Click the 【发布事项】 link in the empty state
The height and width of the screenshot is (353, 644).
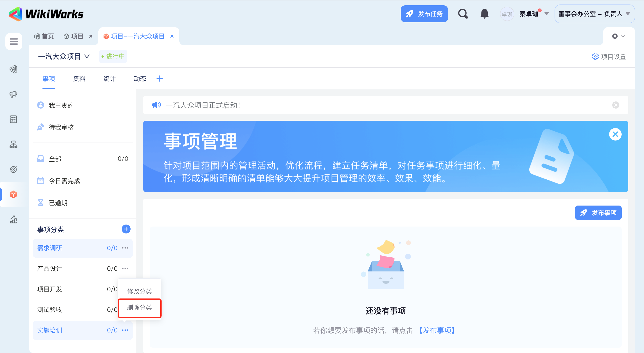pyautogui.click(x=437, y=330)
